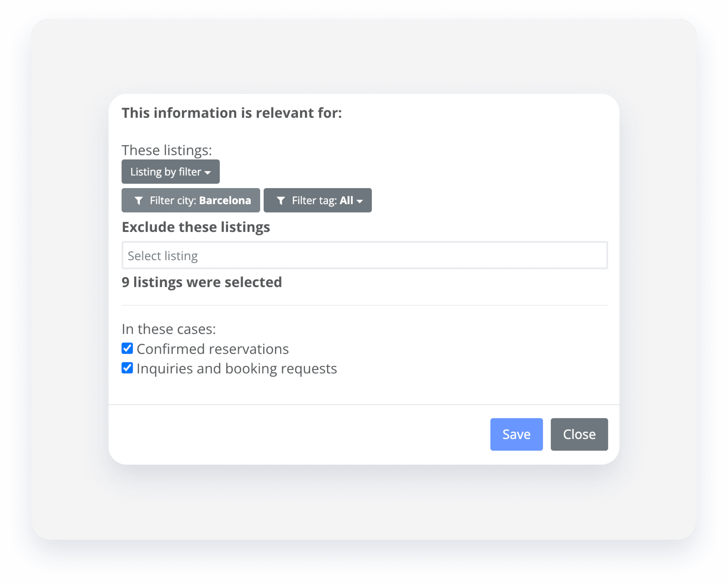Click the 'These listings:' label
Screen dimensions: 728x584
(x=167, y=150)
